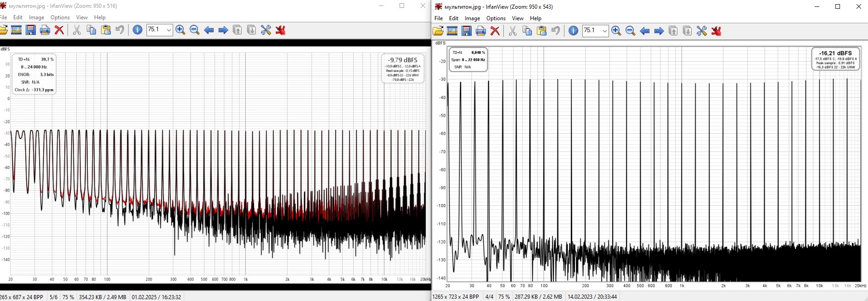868x301 pixels.
Task: Go to previous image in left window
Action: pyautogui.click(x=209, y=30)
